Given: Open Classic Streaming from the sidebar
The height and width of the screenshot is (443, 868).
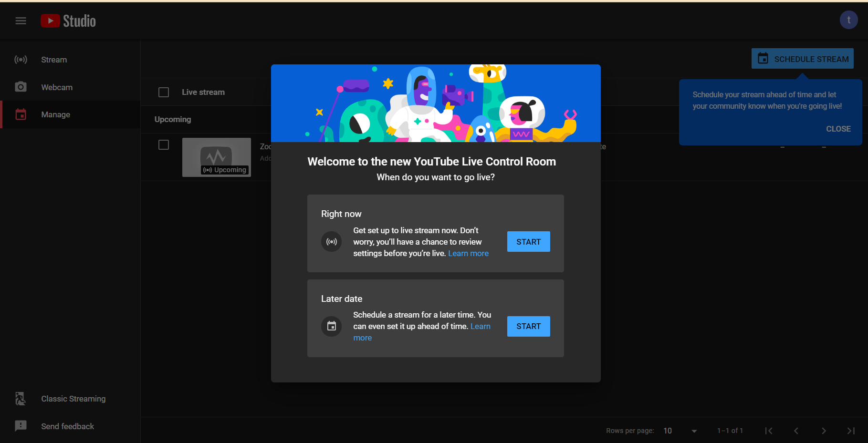Looking at the screenshot, I should coord(70,399).
